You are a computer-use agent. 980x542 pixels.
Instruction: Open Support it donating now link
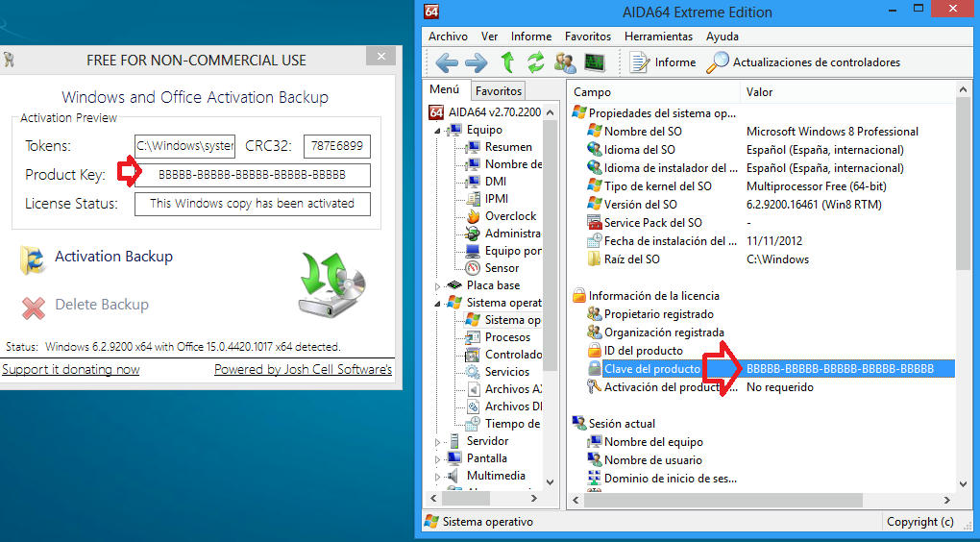(71, 369)
